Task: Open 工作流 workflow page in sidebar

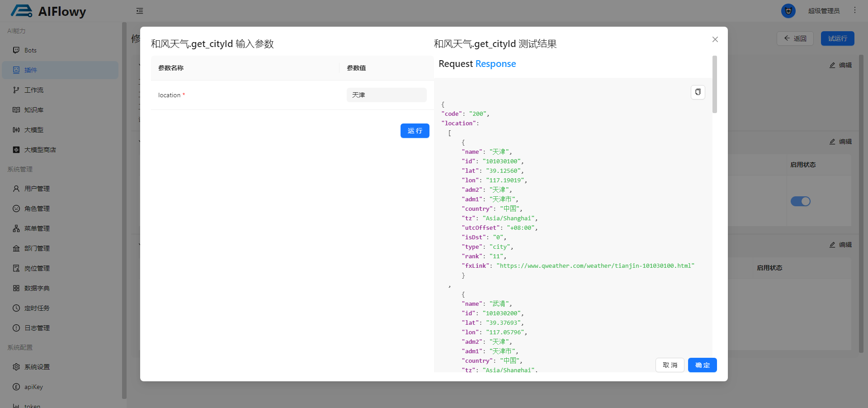Action: [34, 90]
